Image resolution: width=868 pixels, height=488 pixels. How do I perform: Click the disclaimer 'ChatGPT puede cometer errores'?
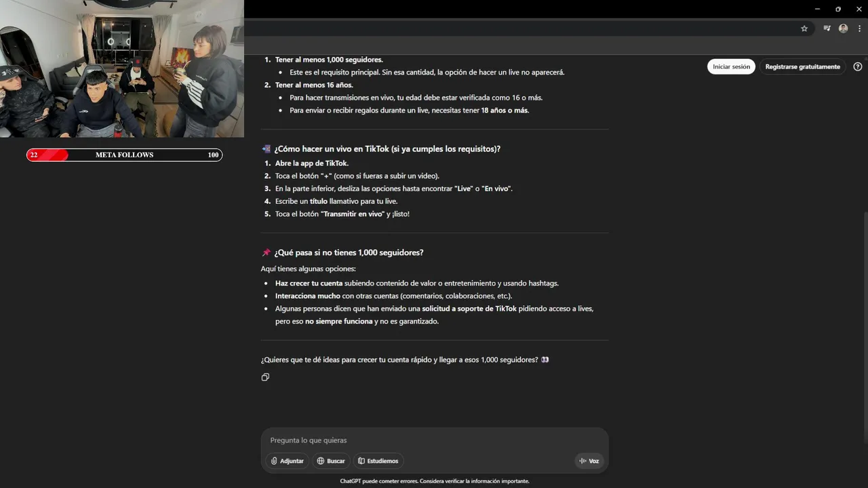coord(435,481)
